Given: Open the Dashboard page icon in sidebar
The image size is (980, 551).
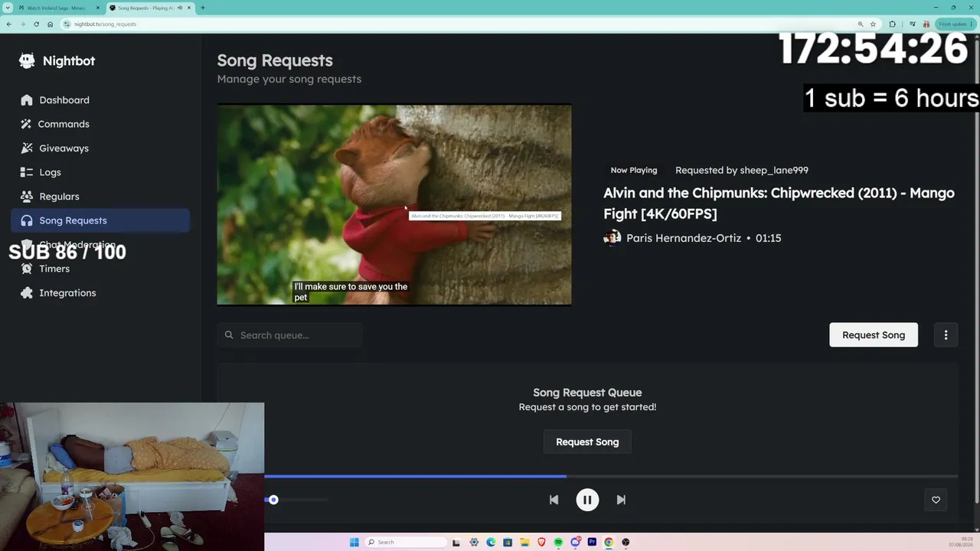Looking at the screenshot, I should pyautogui.click(x=27, y=100).
